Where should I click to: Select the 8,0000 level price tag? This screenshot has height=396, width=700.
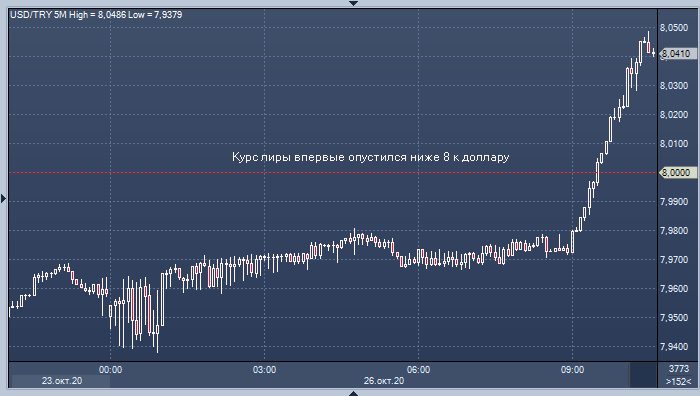677,172
